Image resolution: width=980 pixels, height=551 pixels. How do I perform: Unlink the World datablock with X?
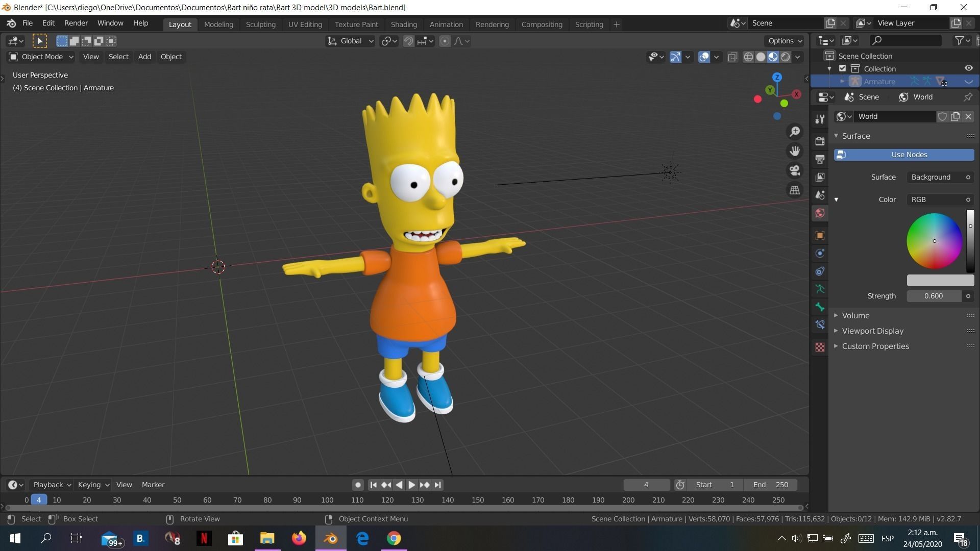pyautogui.click(x=968, y=116)
